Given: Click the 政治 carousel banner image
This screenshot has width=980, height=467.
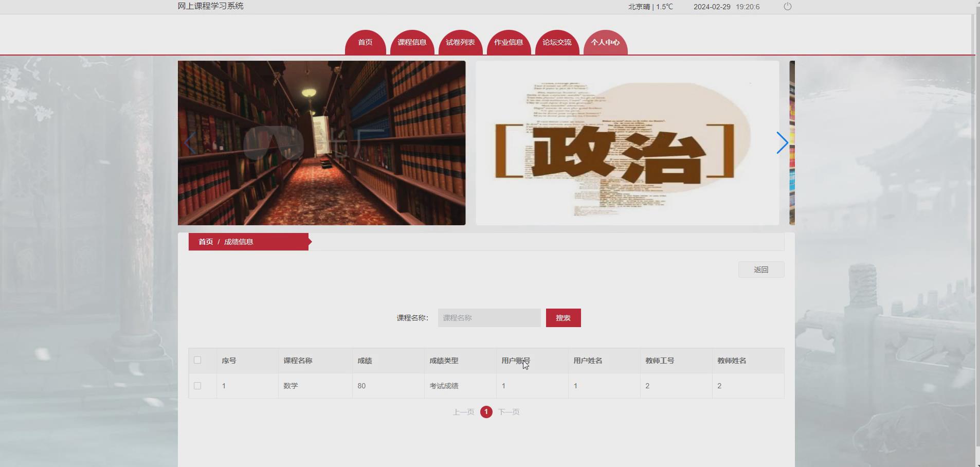Looking at the screenshot, I should click(626, 142).
